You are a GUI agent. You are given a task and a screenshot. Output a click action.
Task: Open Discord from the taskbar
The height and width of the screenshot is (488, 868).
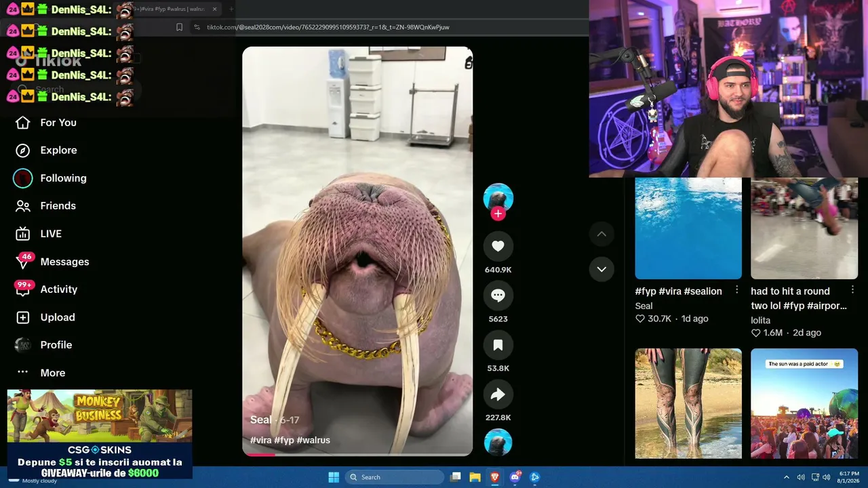(x=515, y=477)
